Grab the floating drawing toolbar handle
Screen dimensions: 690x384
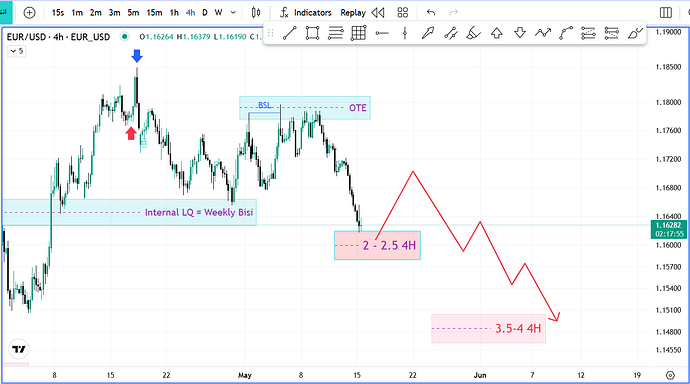tap(271, 33)
